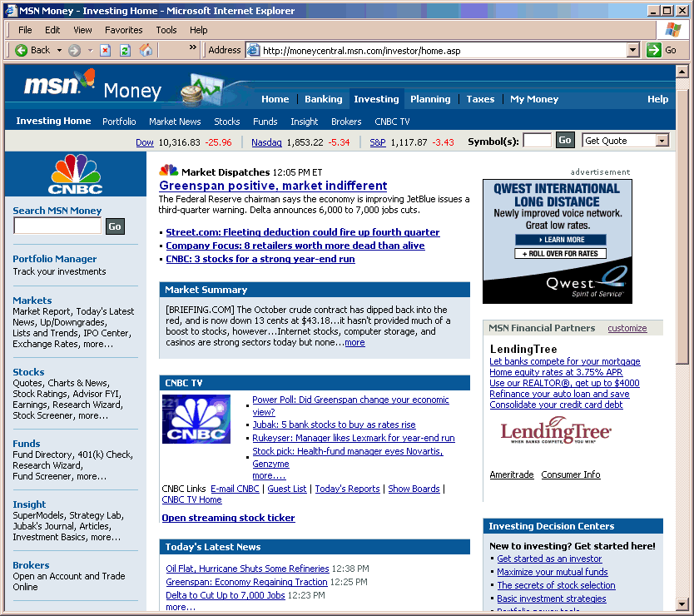Click inside the Search MSN Money field
Viewport: 694px width, 616px height.
click(57, 226)
